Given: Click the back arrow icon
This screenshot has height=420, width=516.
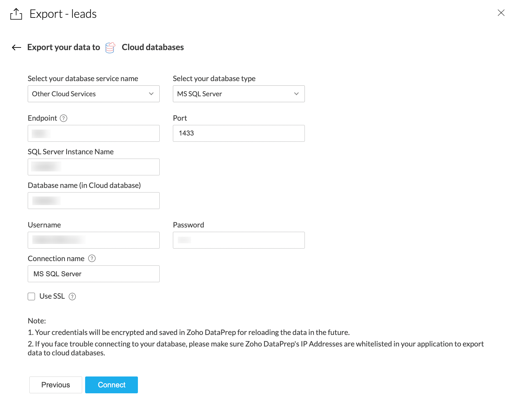Looking at the screenshot, I should [x=16, y=47].
